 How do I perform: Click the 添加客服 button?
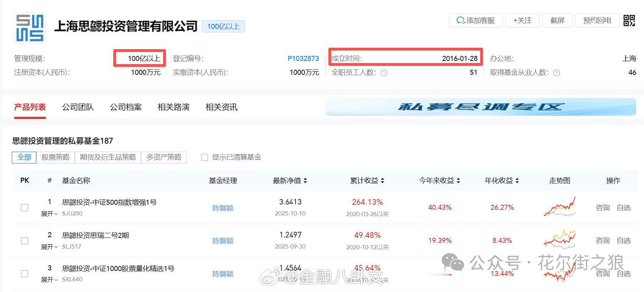(x=476, y=21)
